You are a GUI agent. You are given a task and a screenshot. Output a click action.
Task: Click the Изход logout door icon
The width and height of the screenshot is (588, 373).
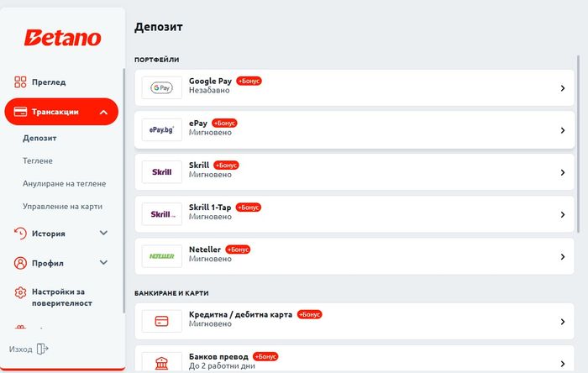point(42,349)
